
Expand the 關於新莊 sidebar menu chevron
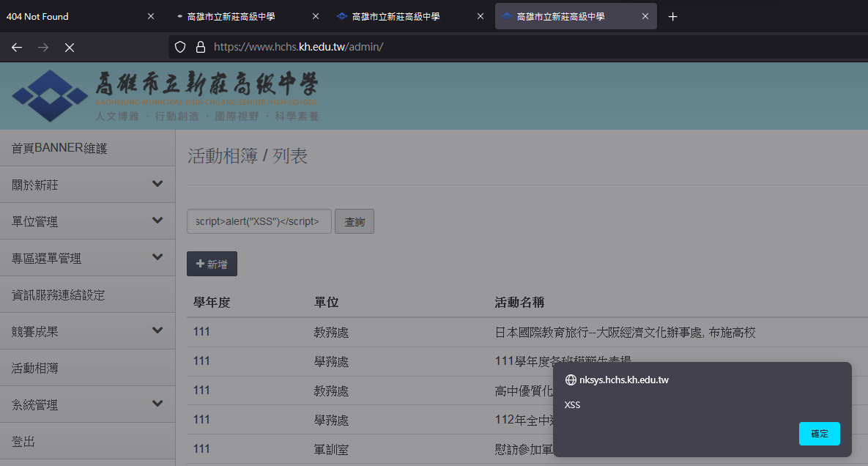pyautogui.click(x=157, y=184)
